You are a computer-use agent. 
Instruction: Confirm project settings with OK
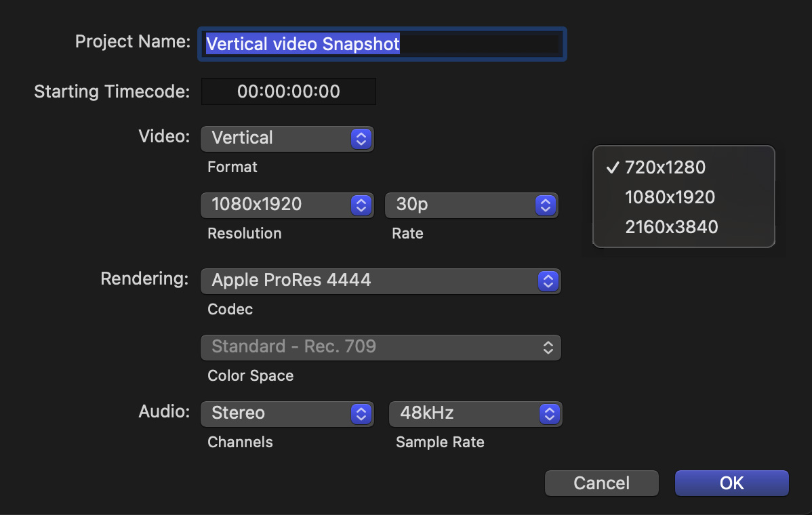tap(731, 483)
